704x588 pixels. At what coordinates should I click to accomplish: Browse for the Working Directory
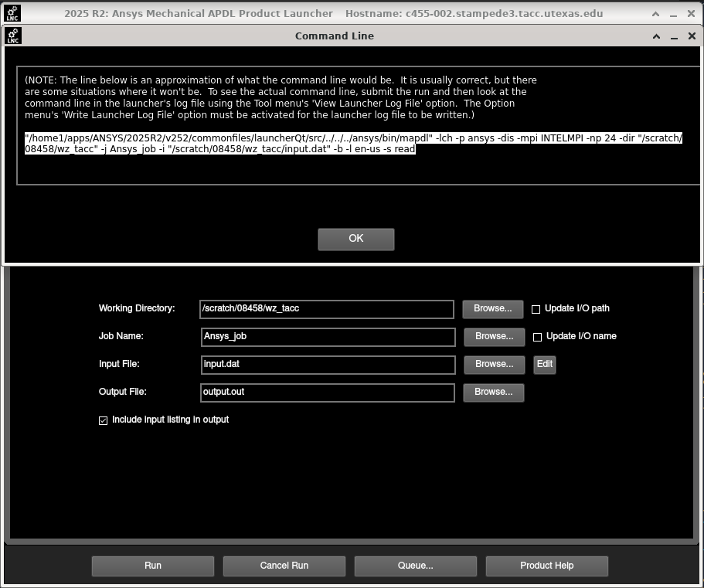click(493, 309)
